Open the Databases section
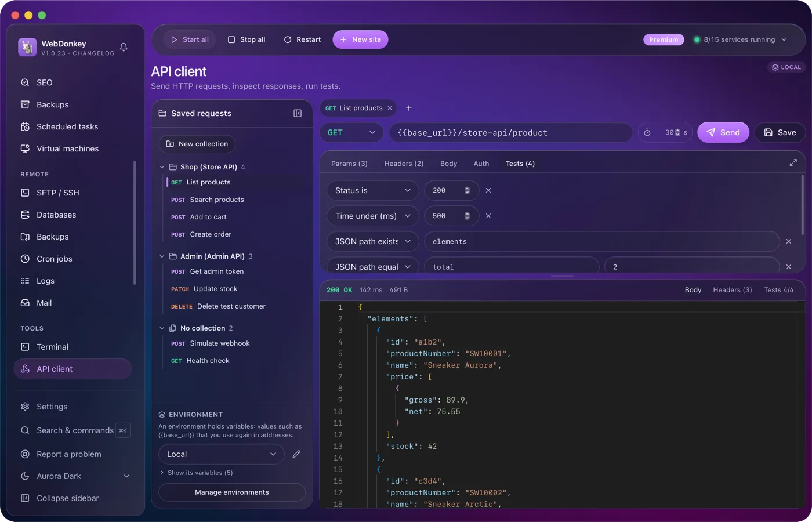This screenshot has width=812, height=522. (73, 215)
